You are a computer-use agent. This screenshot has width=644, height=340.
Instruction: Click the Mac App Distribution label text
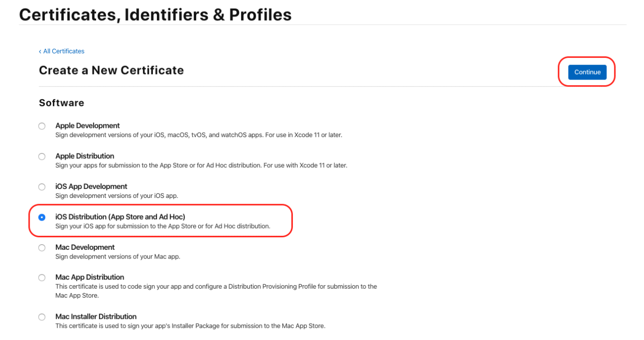tap(90, 277)
